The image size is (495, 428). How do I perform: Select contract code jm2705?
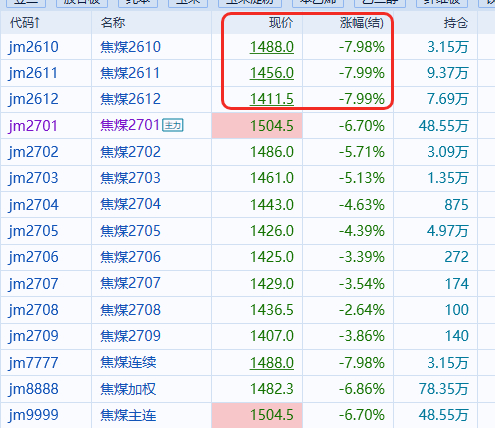click(x=33, y=231)
